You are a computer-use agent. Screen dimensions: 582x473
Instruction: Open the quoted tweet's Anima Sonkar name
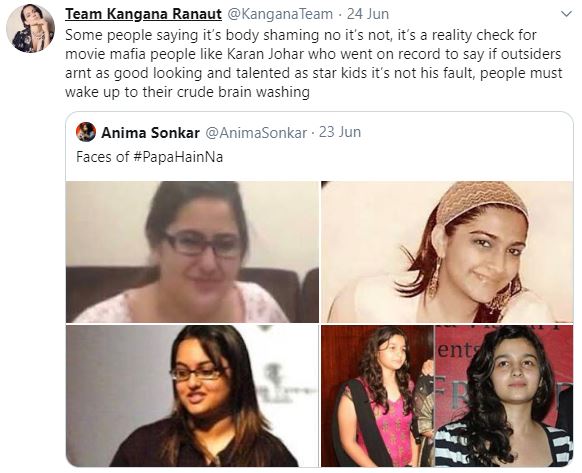pos(150,133)
